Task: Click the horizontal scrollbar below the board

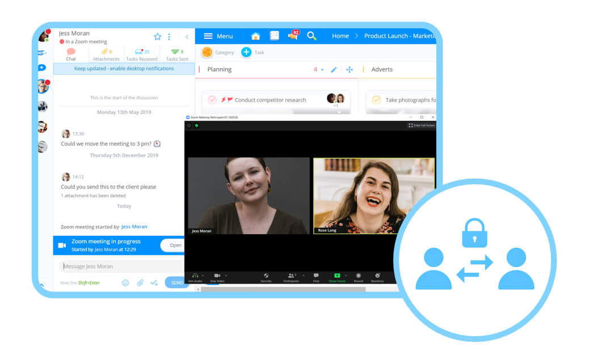Action: point(283,289)
